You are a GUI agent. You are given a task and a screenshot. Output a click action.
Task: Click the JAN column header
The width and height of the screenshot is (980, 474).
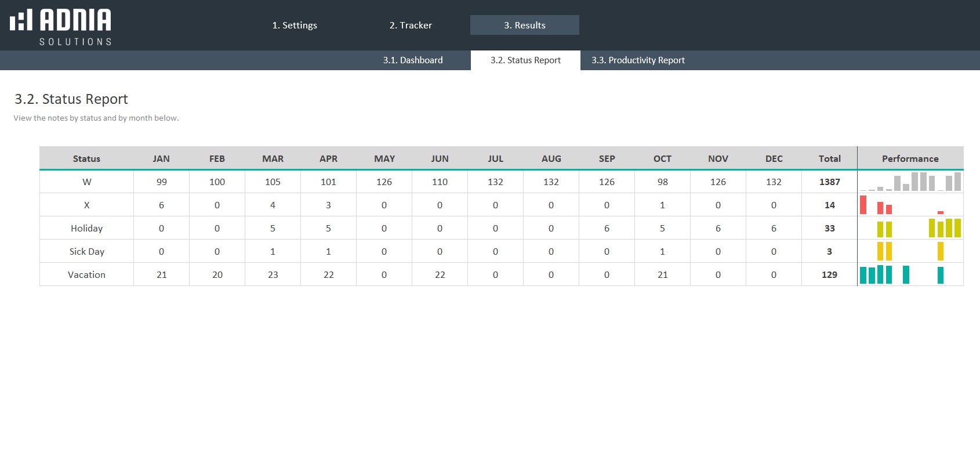point(161,158)
